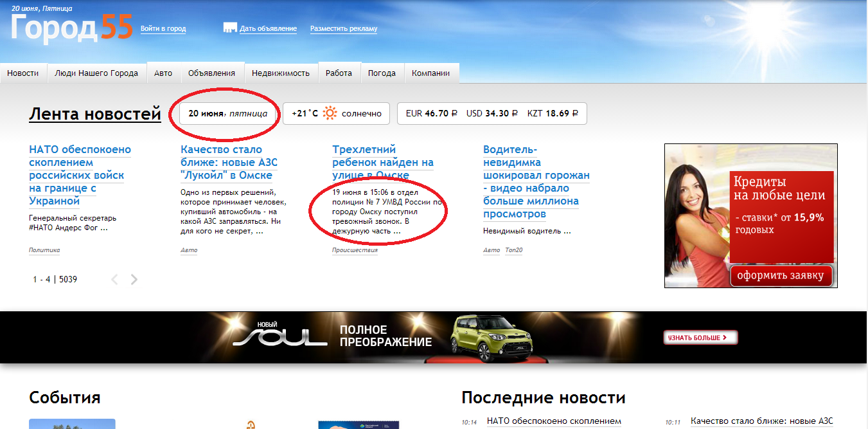Click the 20 июня, Пятница header date text
This screenshot has width=868, height=429.
(x=42, y=9)
